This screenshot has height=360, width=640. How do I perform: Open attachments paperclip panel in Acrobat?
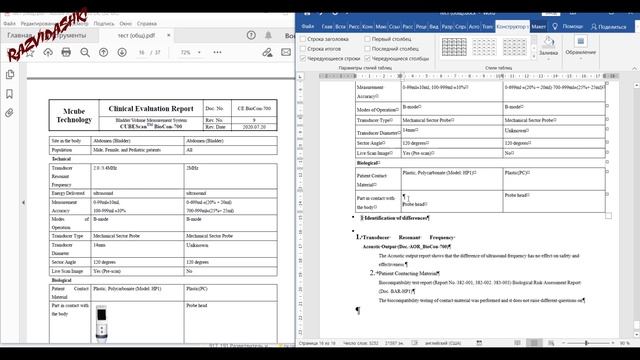coord(9,113)
